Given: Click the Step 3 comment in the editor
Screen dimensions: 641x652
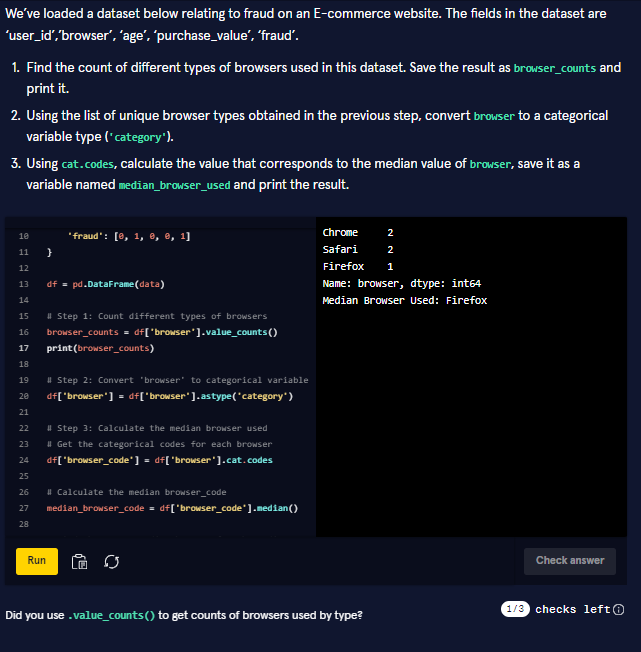Looking at the screenshot, I should (157, 428).
